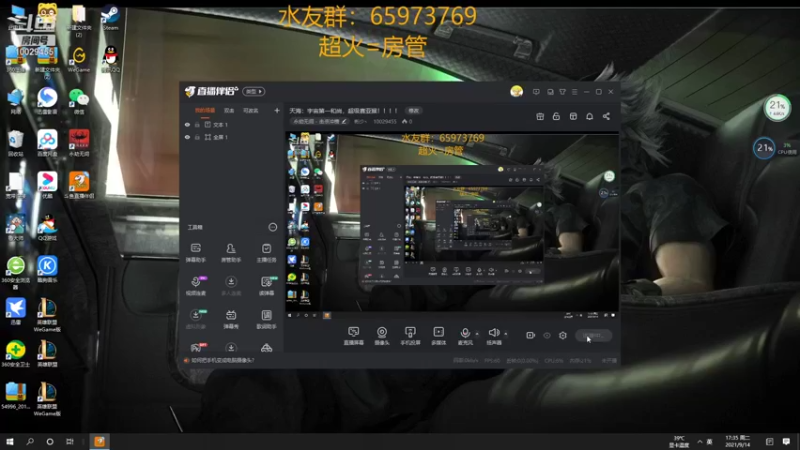Switch to the second scene tab
800x450 pixels.
tap(229, 110)
